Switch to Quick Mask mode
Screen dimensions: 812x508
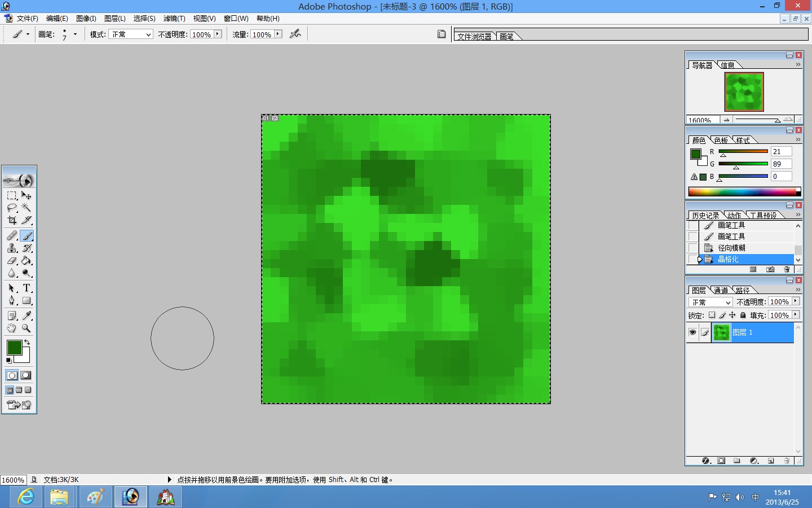point(26,375)
